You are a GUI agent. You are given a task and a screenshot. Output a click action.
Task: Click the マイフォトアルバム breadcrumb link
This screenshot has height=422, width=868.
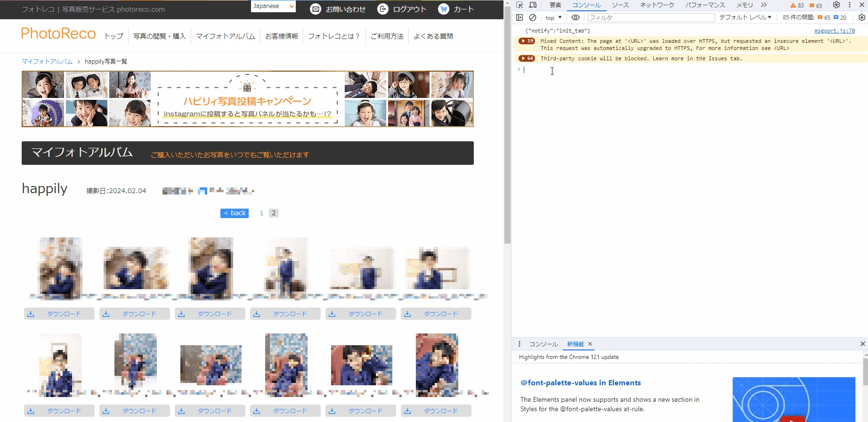pyautogui.click(x=47, y=62)
